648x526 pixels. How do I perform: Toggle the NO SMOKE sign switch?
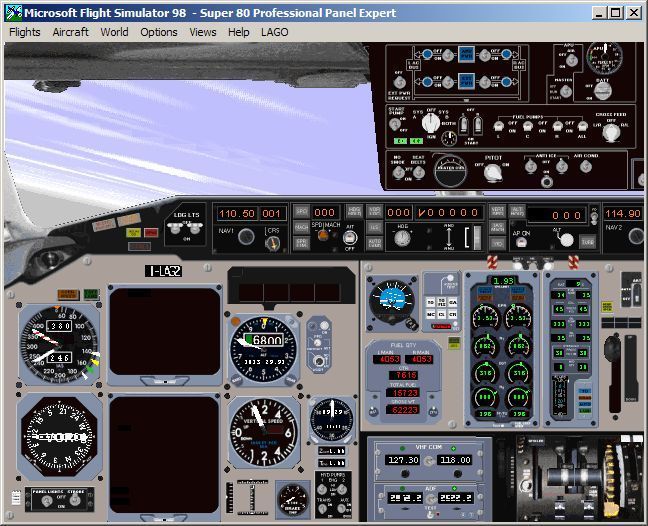398,173
